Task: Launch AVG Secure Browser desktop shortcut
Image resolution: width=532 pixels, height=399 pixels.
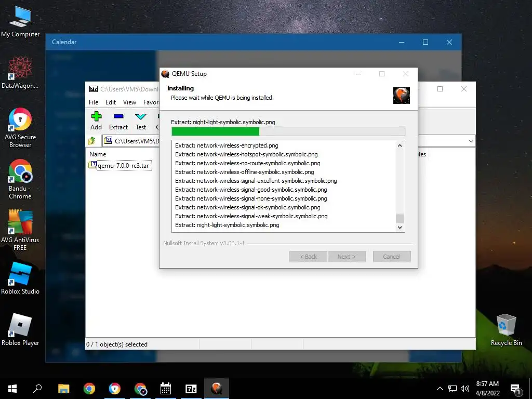Action: tap(20, 128)
